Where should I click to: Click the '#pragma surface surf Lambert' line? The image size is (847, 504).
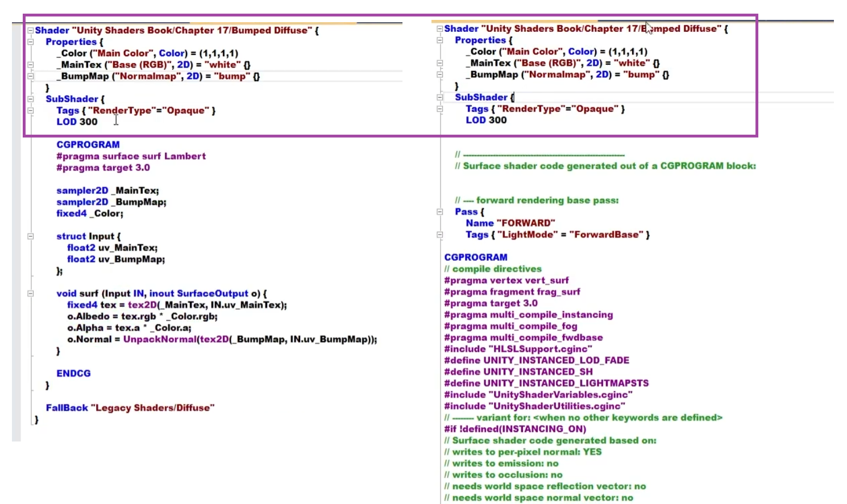tap(131, 156)
